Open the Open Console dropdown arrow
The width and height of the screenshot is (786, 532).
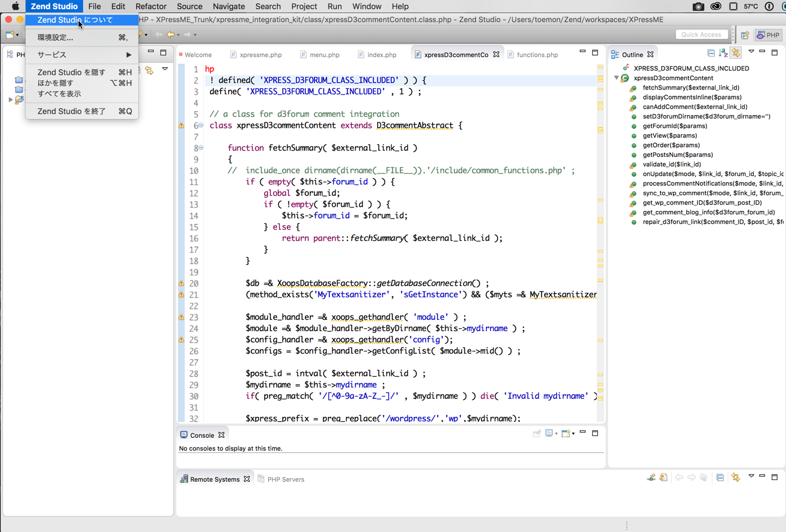(x=573, y=434)
